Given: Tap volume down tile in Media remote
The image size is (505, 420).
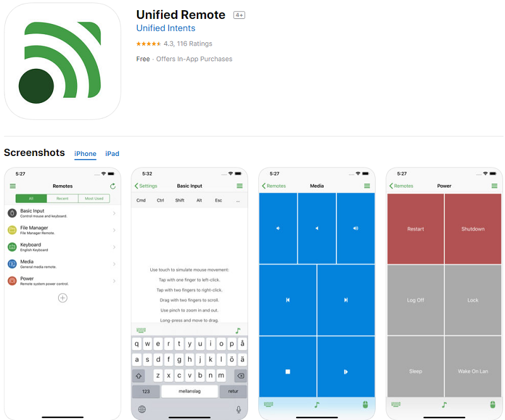Looking at the screenshot, I should click(278, 228).
